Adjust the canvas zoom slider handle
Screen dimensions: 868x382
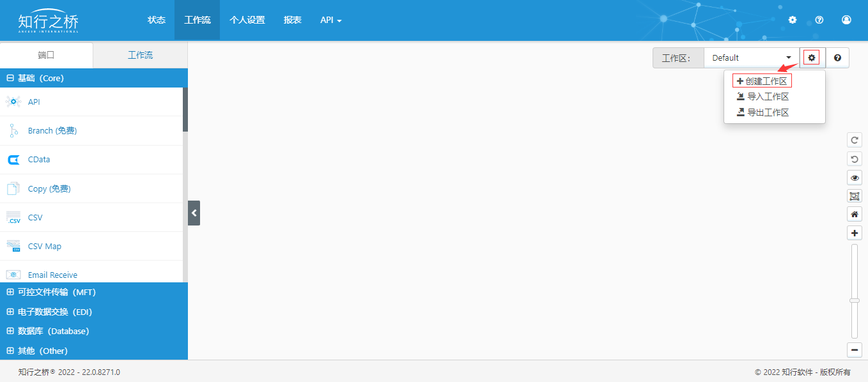click(855, 300)
